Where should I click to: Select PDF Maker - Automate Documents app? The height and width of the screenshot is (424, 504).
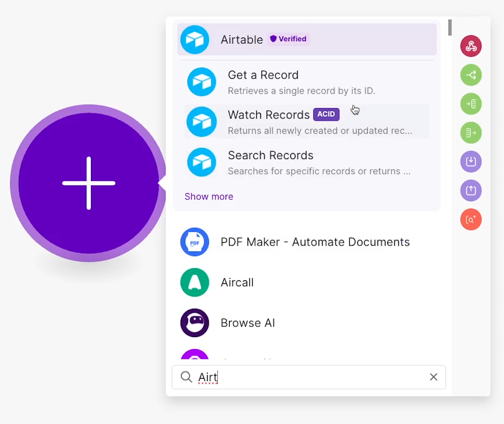point(307,242)
